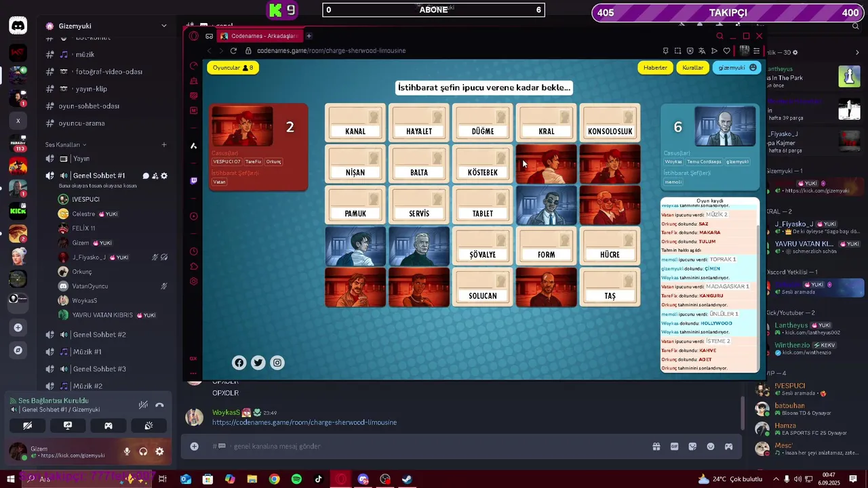This screenshot has width=868, height=488.
Task: Open the Kurallar rules button
Action: click(x=692, y=68)
